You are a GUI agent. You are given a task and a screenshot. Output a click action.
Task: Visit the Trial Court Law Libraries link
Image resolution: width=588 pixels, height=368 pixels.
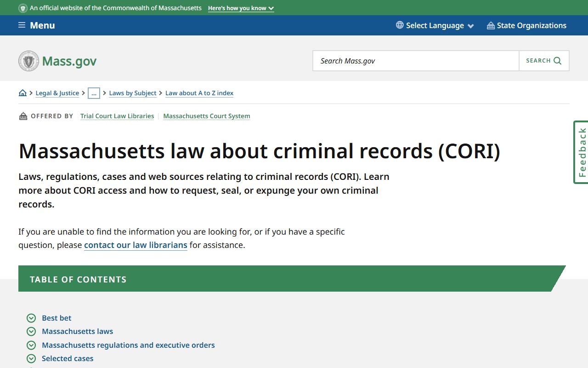pos(117,116)
